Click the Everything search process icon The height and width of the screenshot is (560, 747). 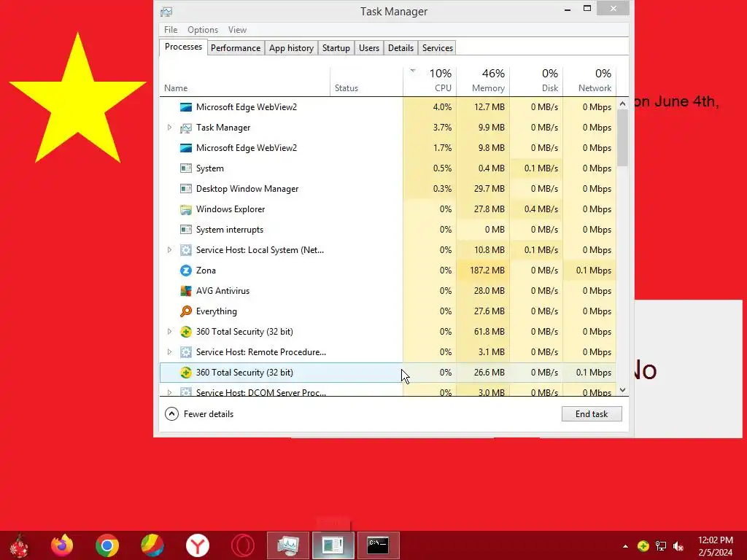point(186,311)
